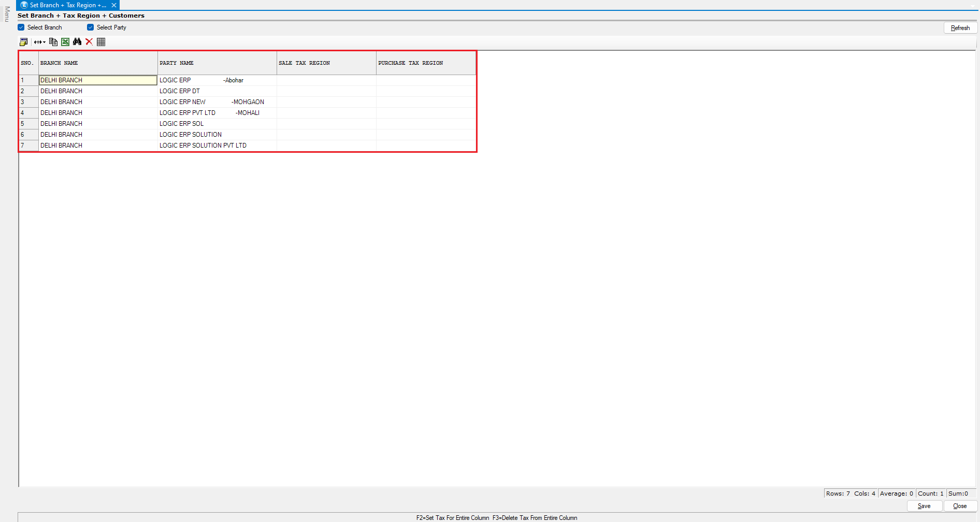Select Sale Tax Region cell for LOGIC ERP DT
The image size is (980, 522).
pyautogui.click(x=326, y=91)
